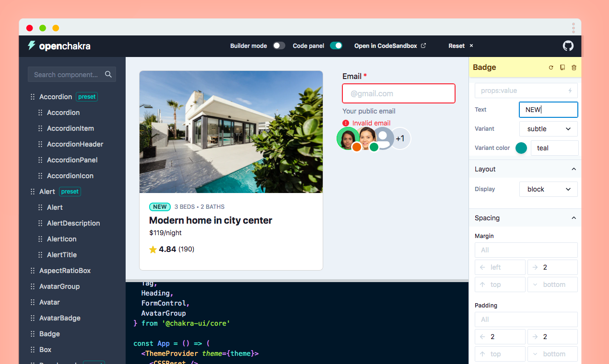Click the drag handle beside the Accordion component
This screenshot has width=609, height=364.
[x=32, y=96]
